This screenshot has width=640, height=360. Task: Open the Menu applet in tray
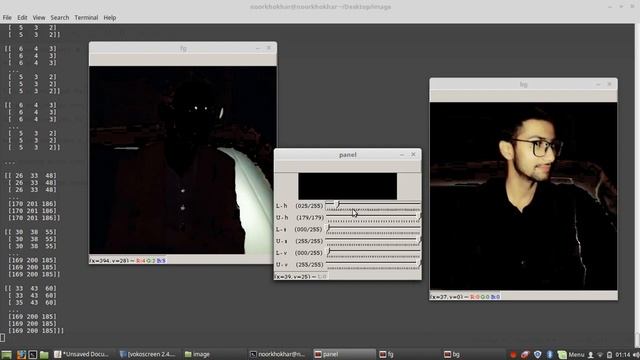coord(571,355)
